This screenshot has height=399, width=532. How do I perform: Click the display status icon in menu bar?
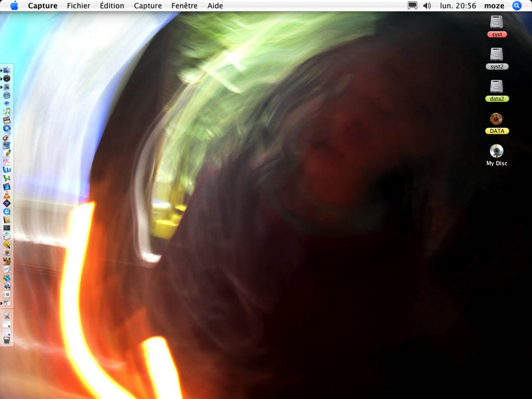(x=412, y=6)
